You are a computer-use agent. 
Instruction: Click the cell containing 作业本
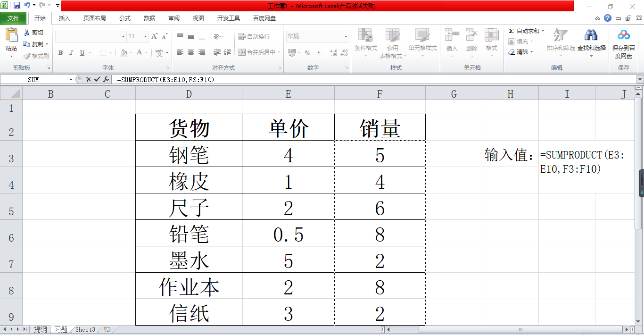pos(189,286)
